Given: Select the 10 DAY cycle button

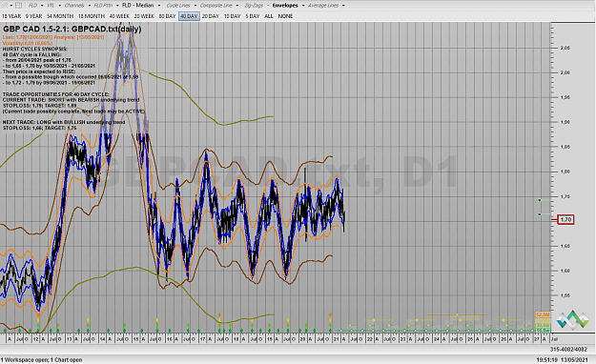Looking at the screenshot, I should click(233, 16).
